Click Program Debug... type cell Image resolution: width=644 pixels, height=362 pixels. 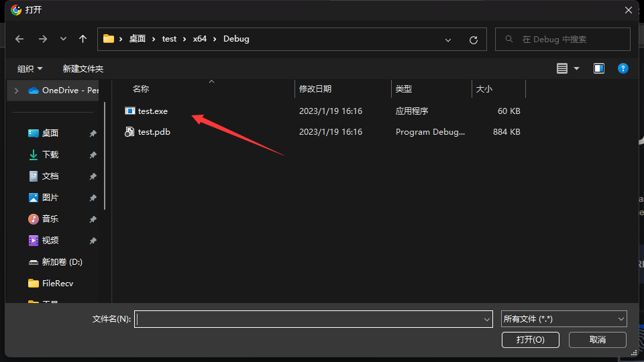[430, 132]
